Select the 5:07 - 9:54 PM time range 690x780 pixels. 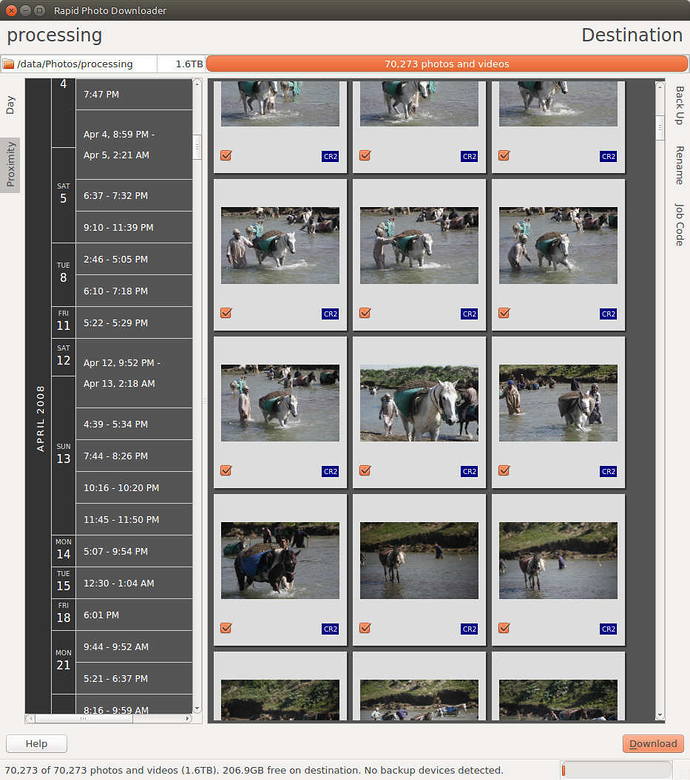134,551
